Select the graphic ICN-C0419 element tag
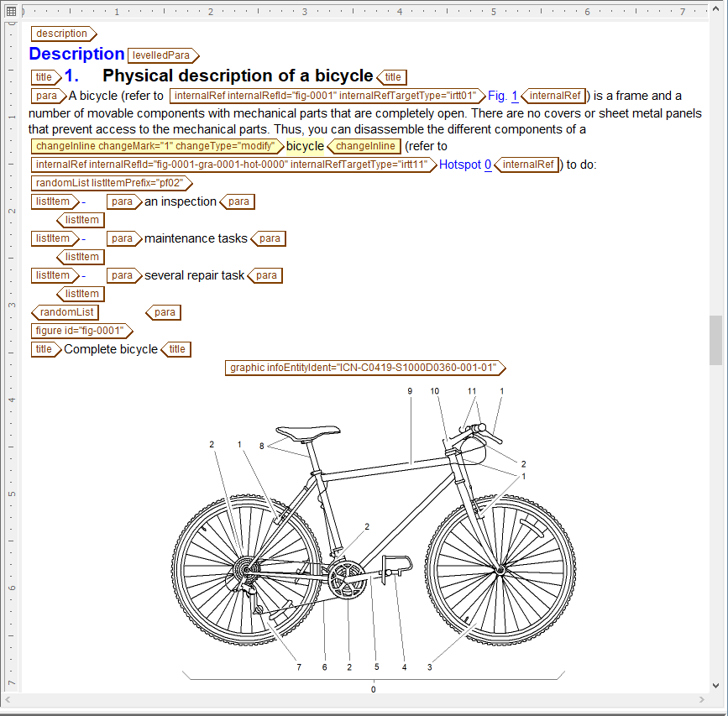Screen dimensions: 728x716 point(363,368)
